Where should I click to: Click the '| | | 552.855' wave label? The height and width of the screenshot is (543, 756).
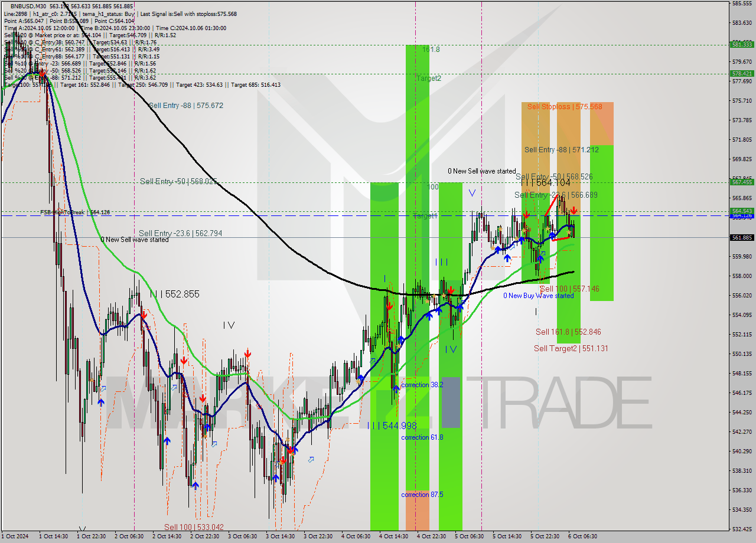[175, 293]
